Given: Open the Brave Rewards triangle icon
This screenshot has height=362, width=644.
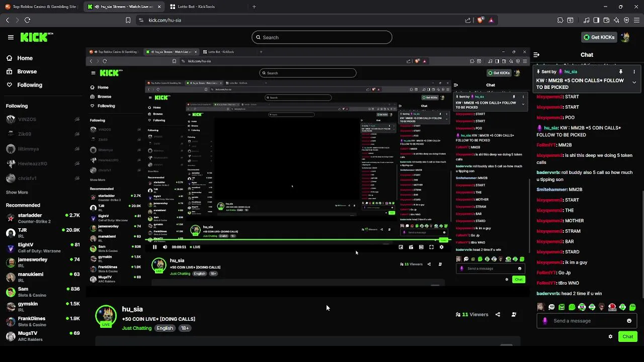Looking at the screenshot, I should 491,20.
